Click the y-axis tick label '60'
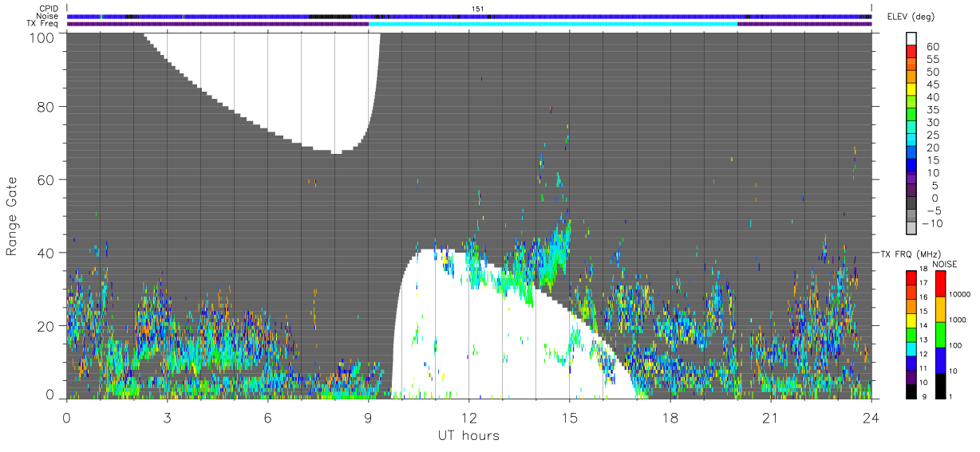 pyautogui.click(x=45, y=179)
